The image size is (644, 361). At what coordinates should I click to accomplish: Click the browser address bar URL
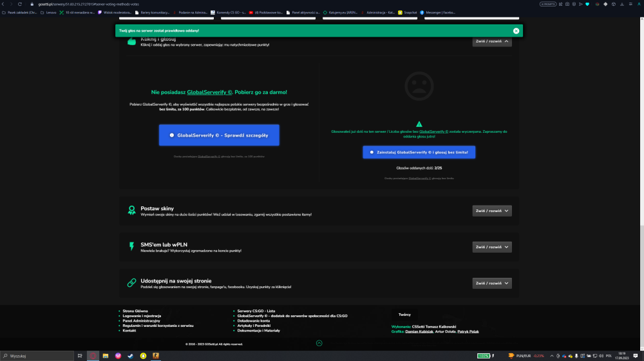89,4
